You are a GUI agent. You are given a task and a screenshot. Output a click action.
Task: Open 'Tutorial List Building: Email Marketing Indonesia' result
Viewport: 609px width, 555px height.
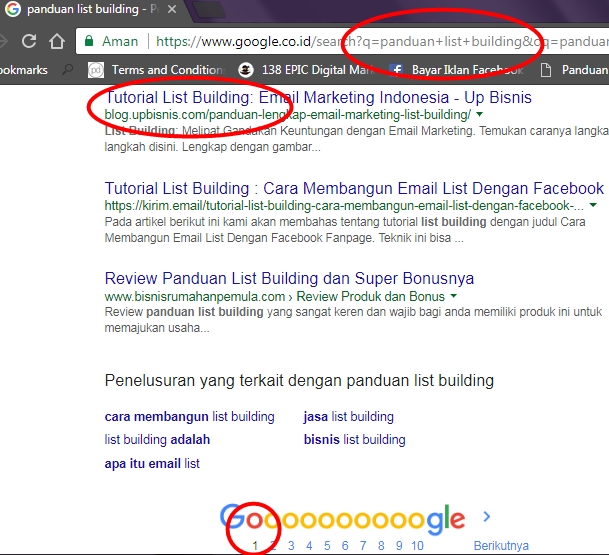[x=318, y=97]
